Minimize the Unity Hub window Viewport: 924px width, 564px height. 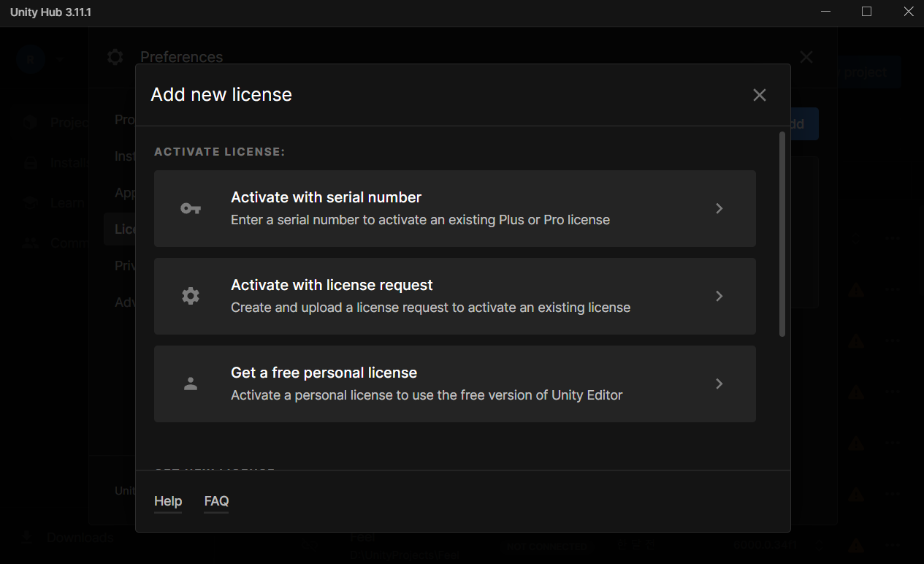(x=825, y=12)
